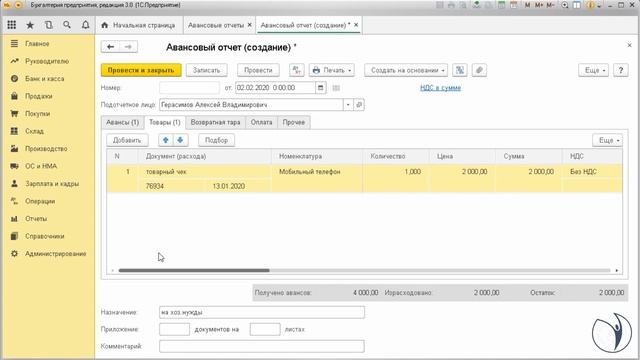Image resolution: width=640 pixels, height=360 pixels.
Task: Click the orange info icon in the title bar
Action: pyautogui.click(x=590, y=5)
